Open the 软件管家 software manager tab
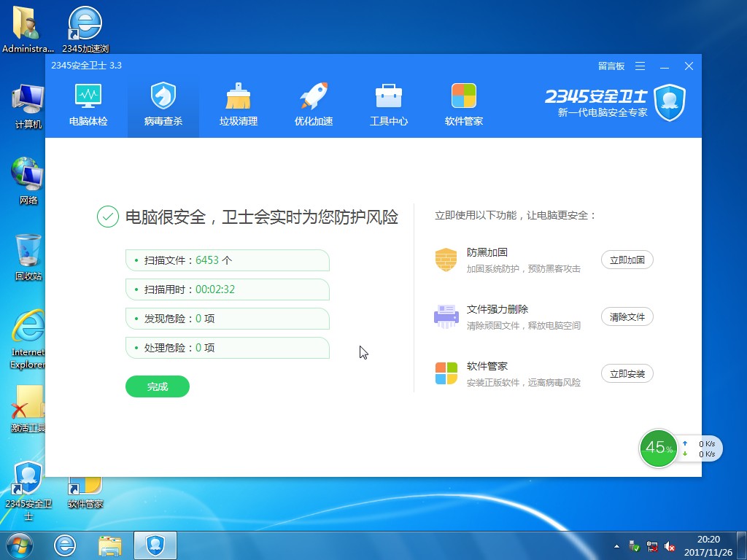This screenshot has height=560, width=747. pos(463,105)
